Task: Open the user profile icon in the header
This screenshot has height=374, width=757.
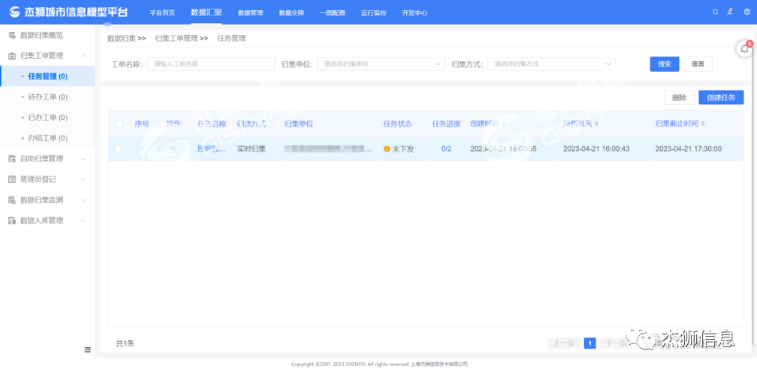Action: point(730,13)
